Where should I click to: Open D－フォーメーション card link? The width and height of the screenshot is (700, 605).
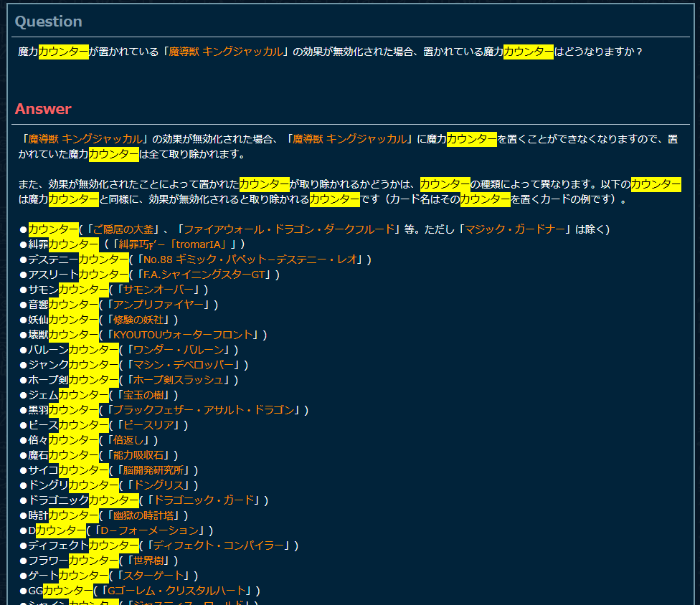coord(150,531)
